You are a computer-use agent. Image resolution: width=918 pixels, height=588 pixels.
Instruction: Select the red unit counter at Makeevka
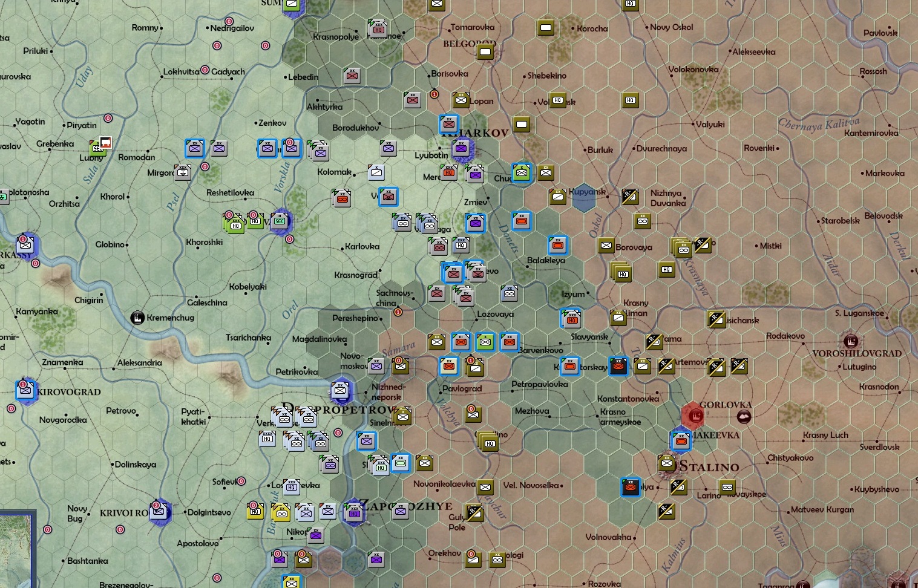pyautogui.click(x=681, y=440)
